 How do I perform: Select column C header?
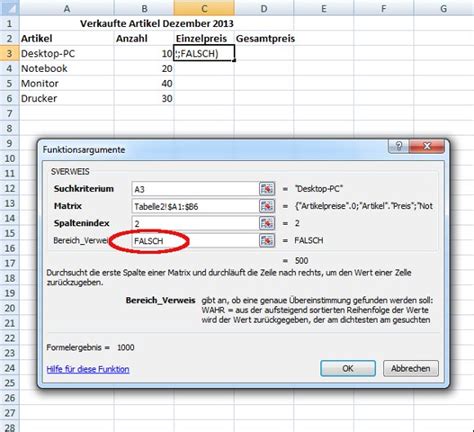(204, 8)
